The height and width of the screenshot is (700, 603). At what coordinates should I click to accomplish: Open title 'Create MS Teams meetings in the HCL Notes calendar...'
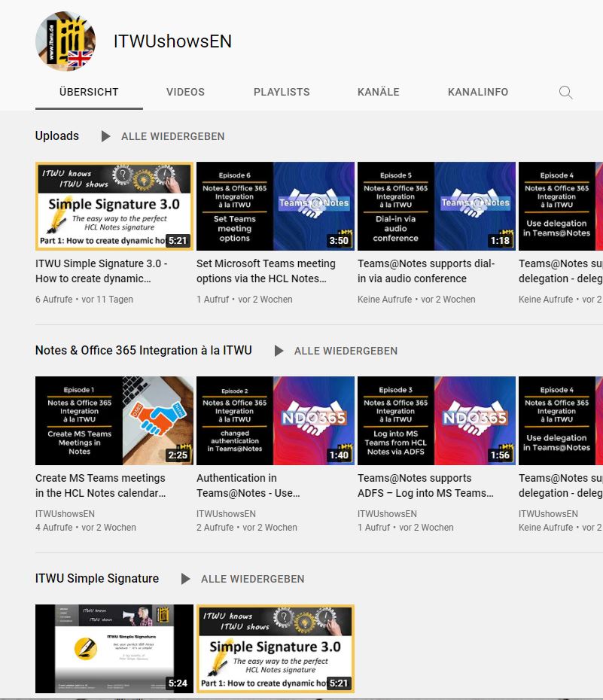tap(101, 485)
